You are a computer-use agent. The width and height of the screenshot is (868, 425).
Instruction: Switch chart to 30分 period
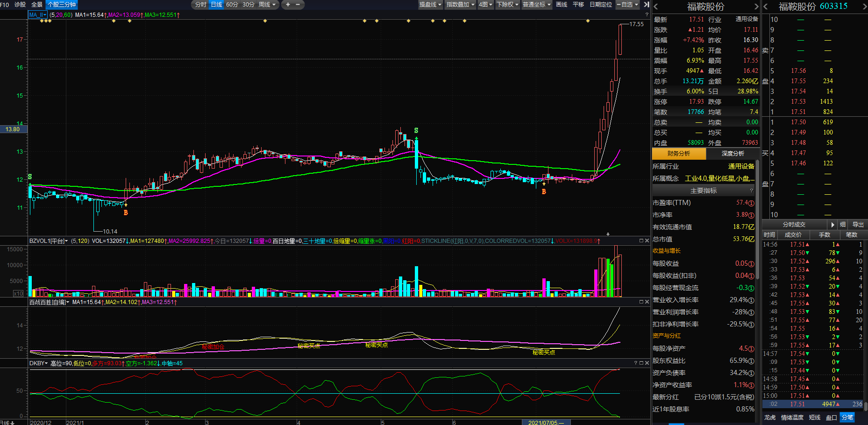249,5
